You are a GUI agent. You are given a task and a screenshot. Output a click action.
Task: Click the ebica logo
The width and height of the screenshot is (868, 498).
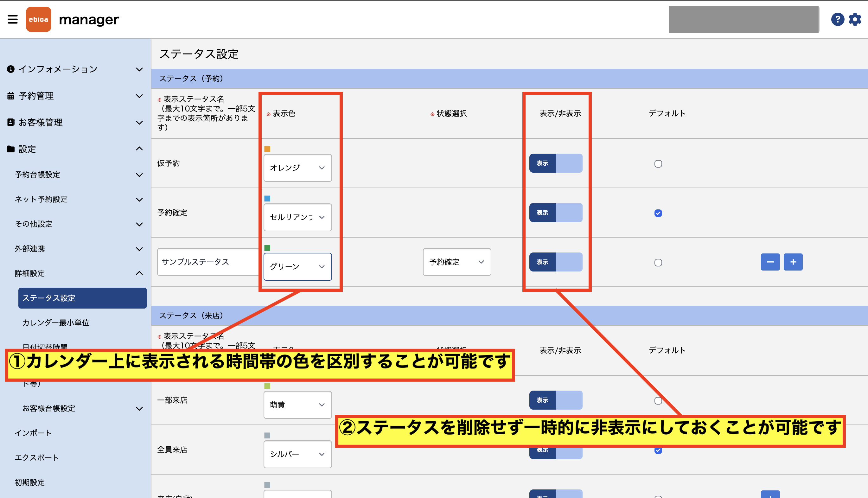39,20
